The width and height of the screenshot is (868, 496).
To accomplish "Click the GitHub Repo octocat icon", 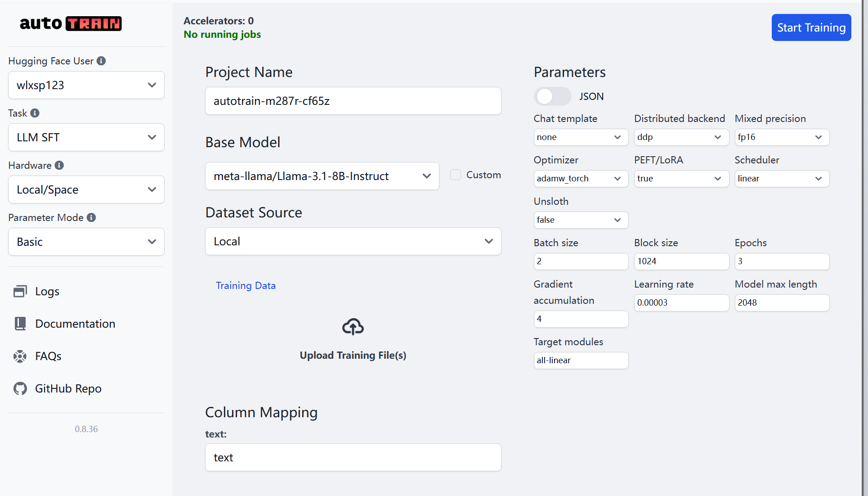I will coord(20,388).
